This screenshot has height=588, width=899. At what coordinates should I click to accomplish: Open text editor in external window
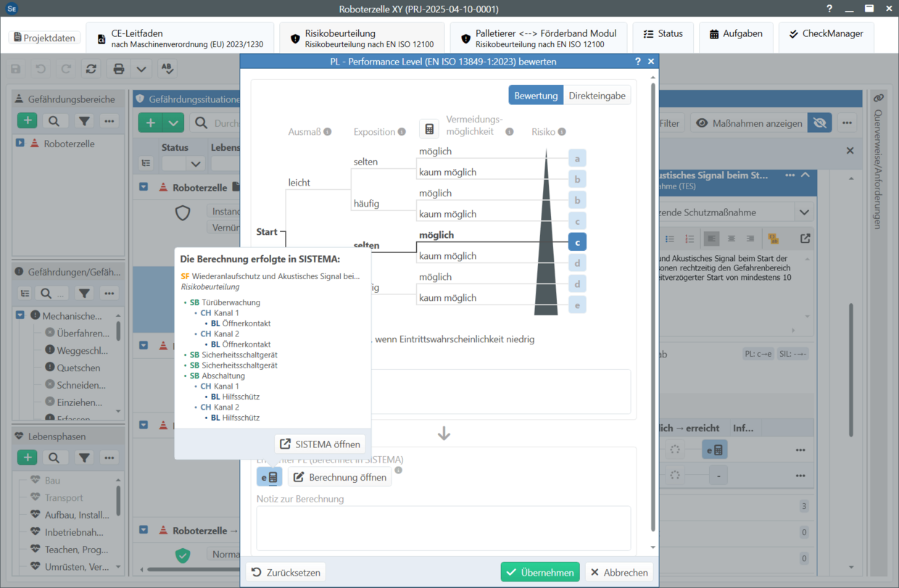click(x=805, y=239)
